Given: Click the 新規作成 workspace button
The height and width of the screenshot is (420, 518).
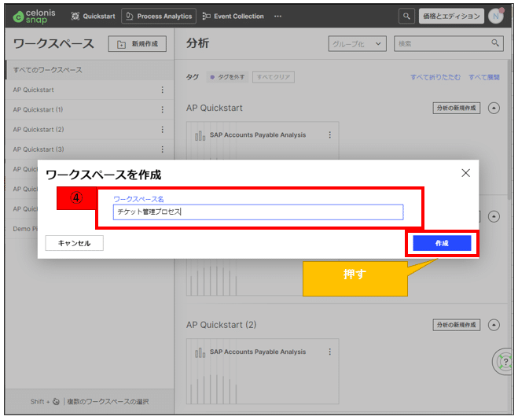Looking at the screenshot, I should pos(137,44).
